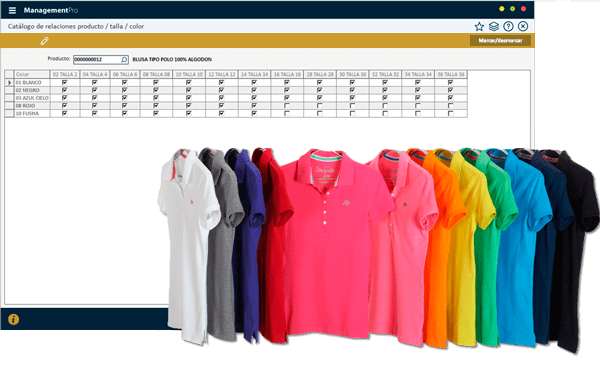Click the 16 TALLA 16 column header
The height and width of the screenshot is (366, 600).
(x=287, y=74)
